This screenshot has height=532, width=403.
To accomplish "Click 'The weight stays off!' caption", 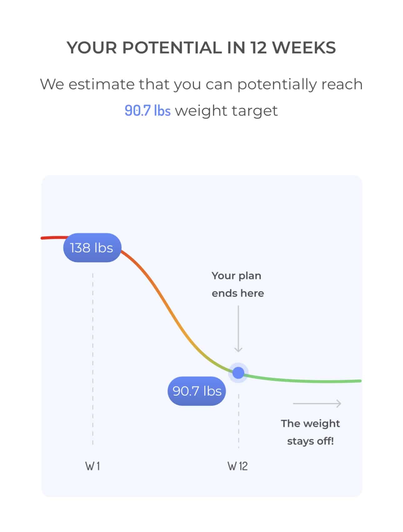I will pyautogui.click(x=310, y=432).
